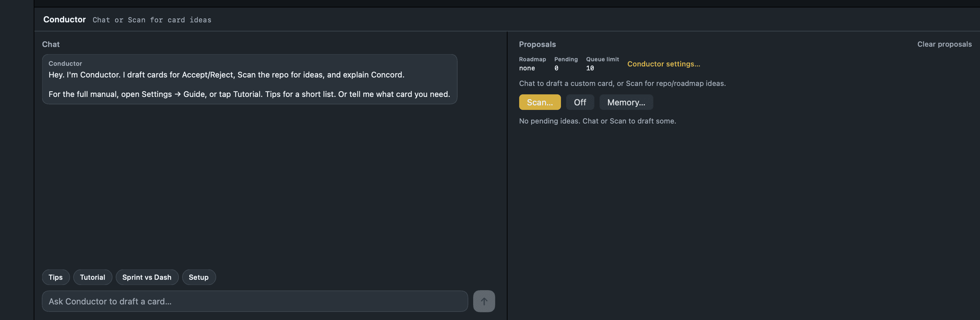Select the Conductor welcome message bubble
The width and height of the screenshot is (980, 320).
click(250, 79)
